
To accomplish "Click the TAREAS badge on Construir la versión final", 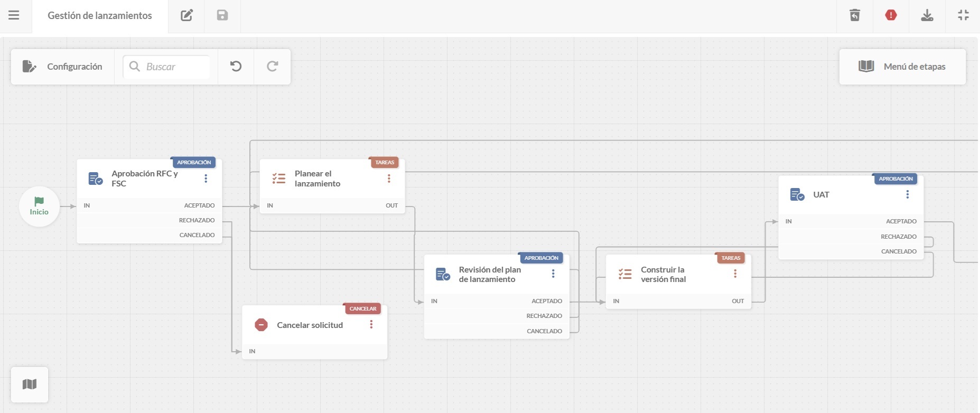I will pyautogui.click(x=731, y=258).
